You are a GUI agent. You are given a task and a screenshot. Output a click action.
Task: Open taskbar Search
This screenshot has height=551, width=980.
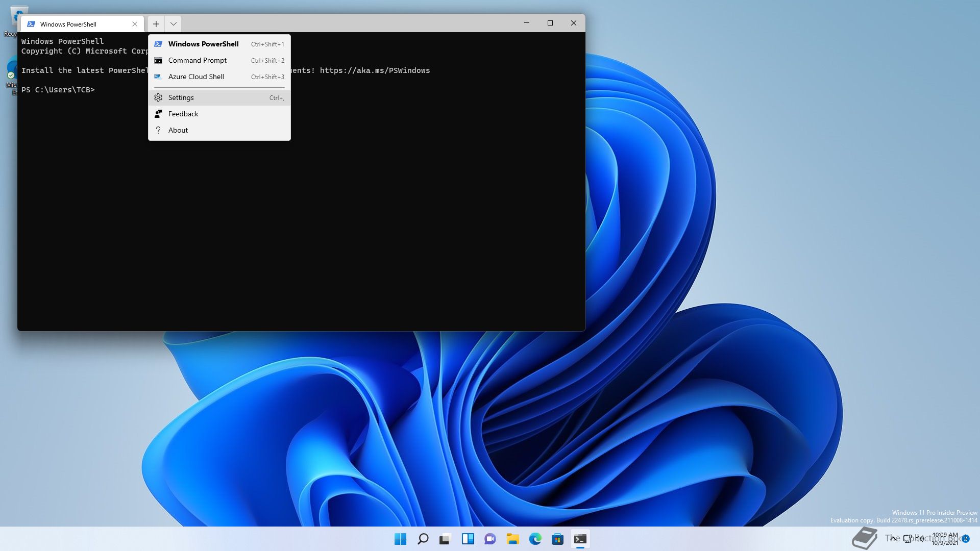(x=423, y=539)
